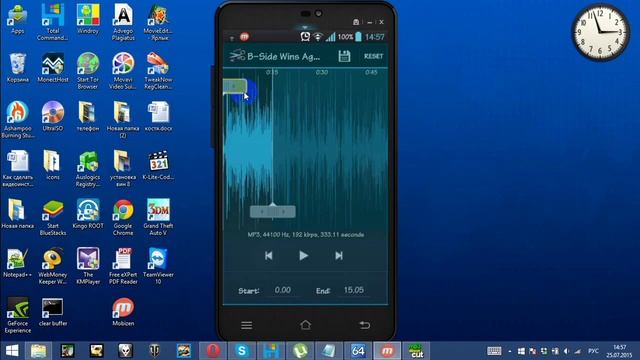Select the костя.docx file on the desktop

pyautogui.click(x=158, y=116)
